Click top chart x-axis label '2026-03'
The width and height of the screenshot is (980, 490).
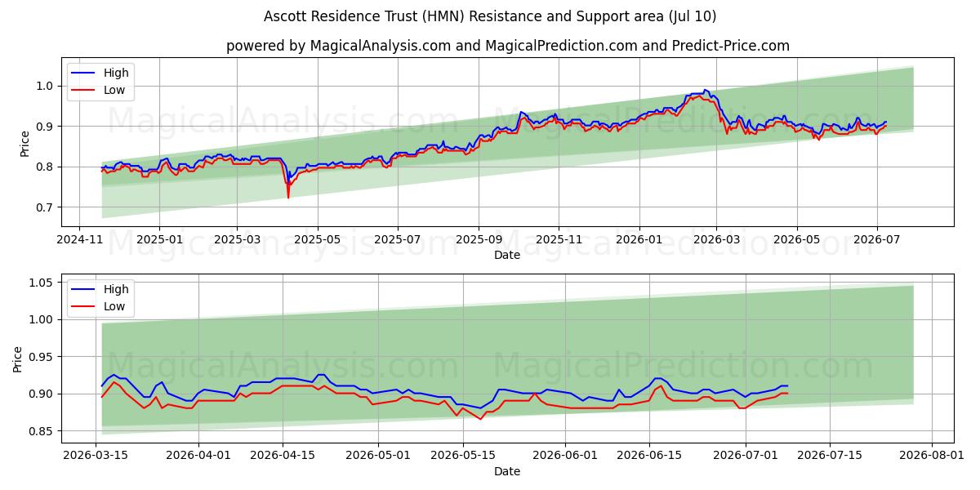(716, 241)
